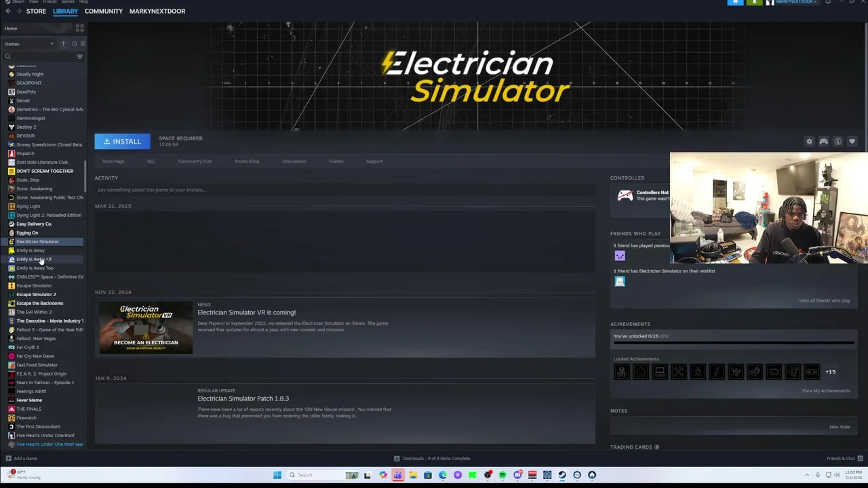This screenshot has width=868, height=488.
Task: Open View My Achievements link
Action: 825,390
